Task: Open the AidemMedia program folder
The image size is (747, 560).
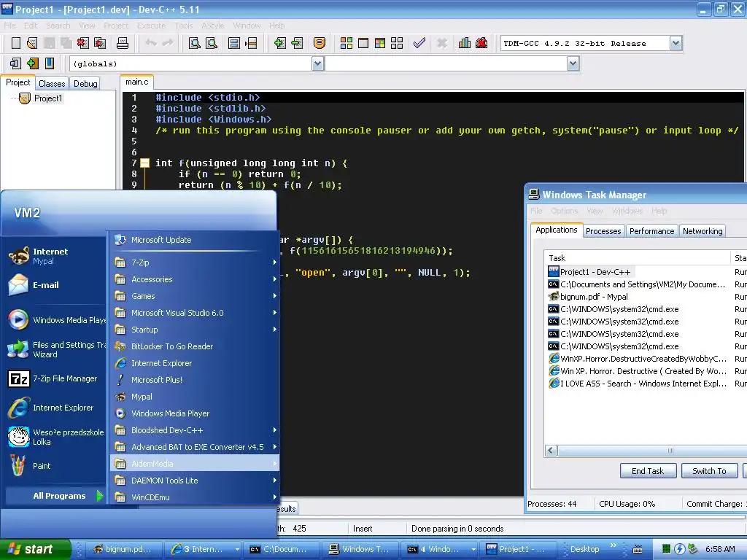Action: click(x=194, y=464)
